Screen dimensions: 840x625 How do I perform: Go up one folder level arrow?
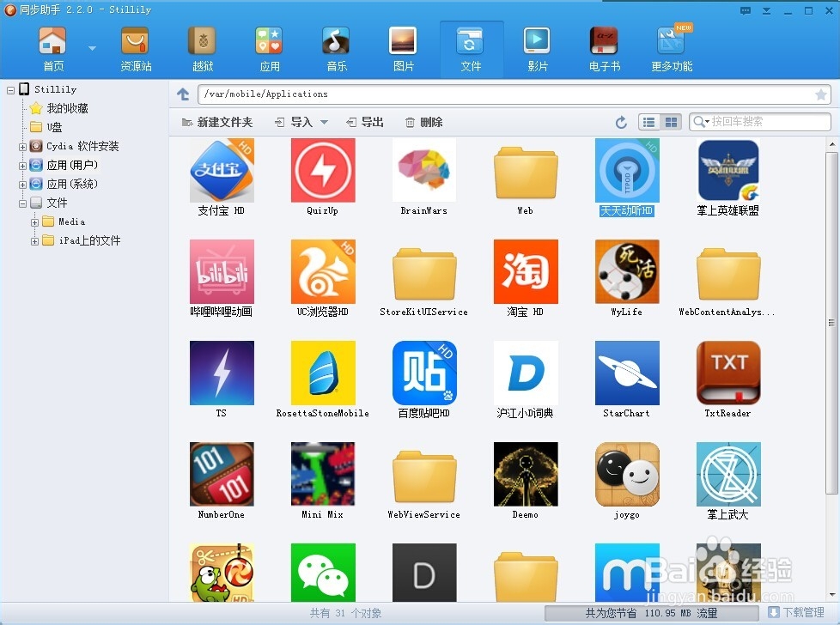click(x=183, y=94)
